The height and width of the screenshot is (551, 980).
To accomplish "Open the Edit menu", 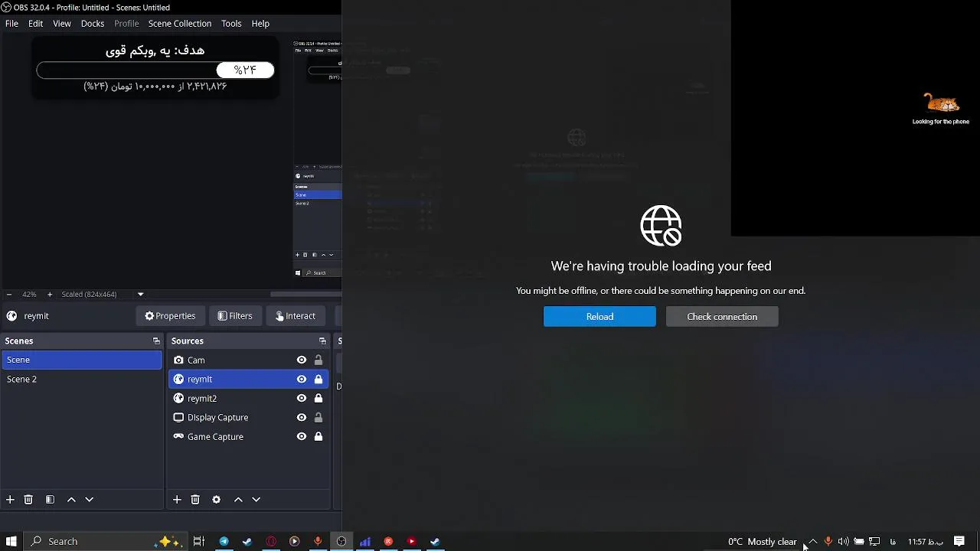I will click(35, 24).
